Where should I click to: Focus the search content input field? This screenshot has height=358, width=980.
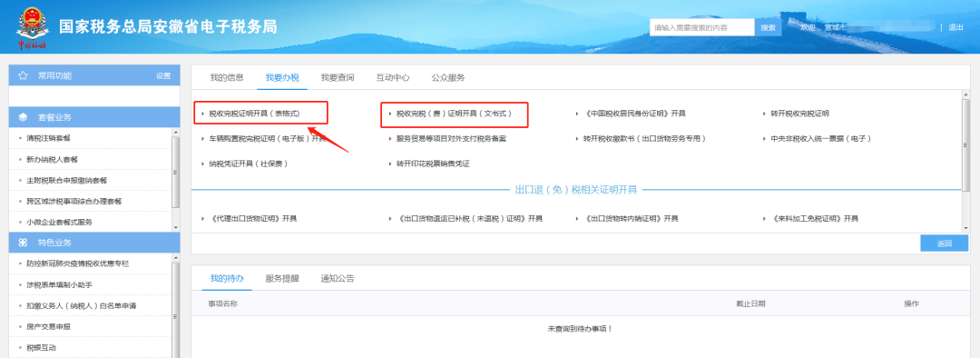[x=701, y=27]
